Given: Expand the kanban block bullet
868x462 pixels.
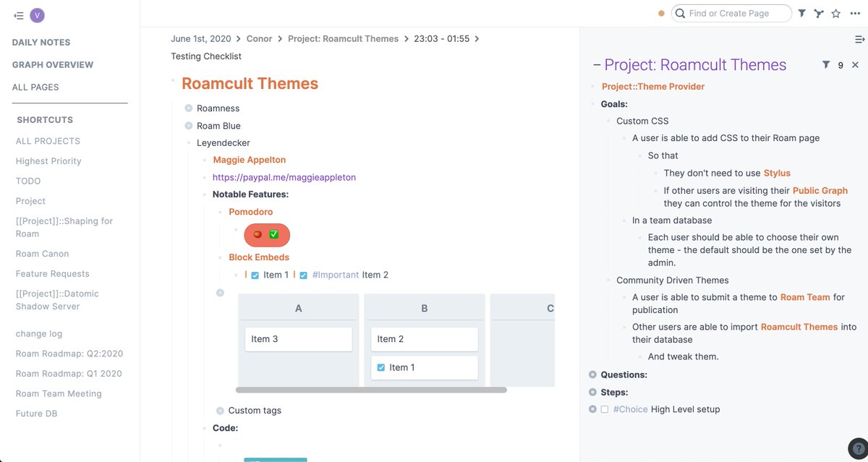Looking at the screenshot, I should pos(220,293).
